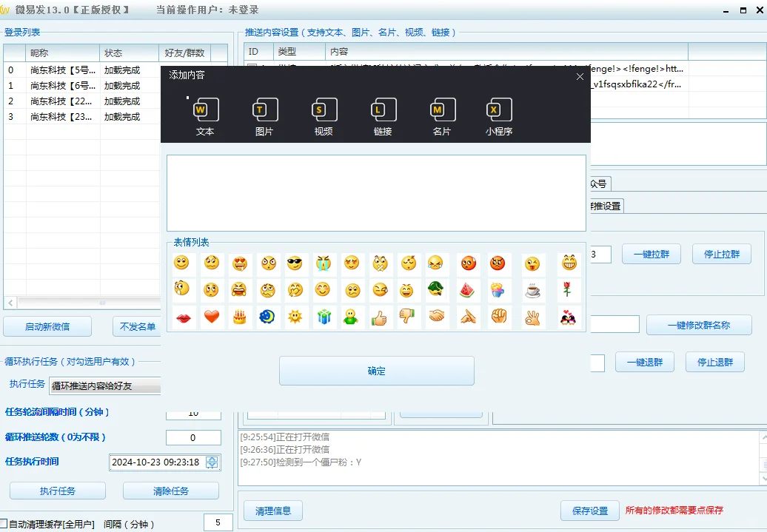
Task: Insert the big toothy grin emoji
Action: (x=569, y=263)
